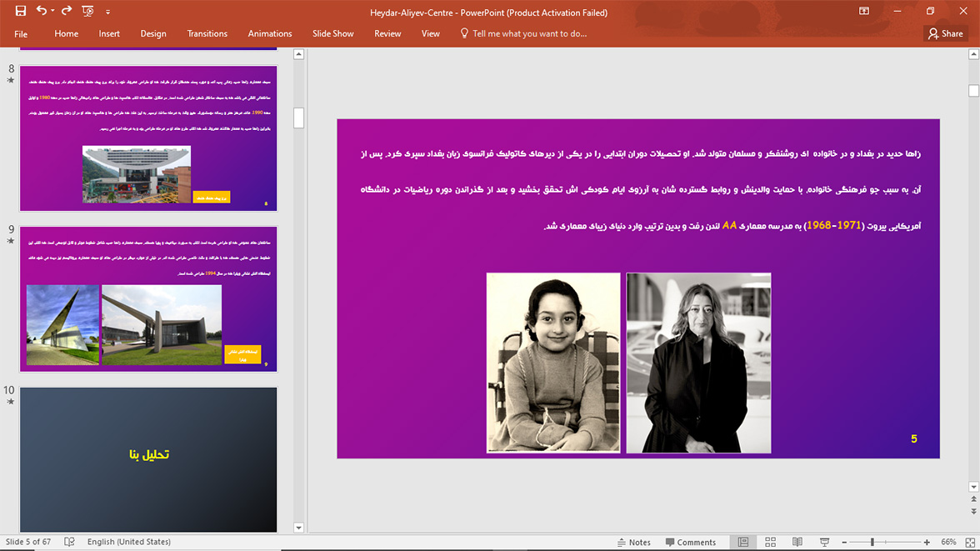Viewport: 980px width, 551px height.
Task: Switch to Slide Sorter view
Action: pos(770,542)
